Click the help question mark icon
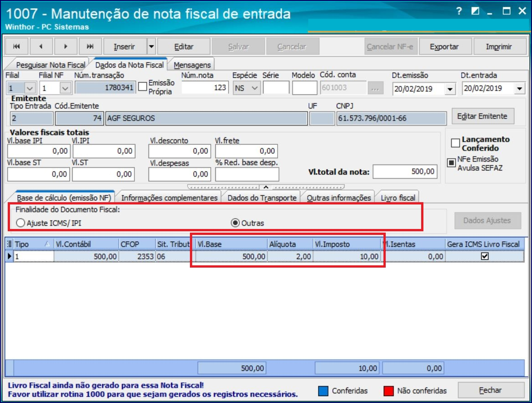 pyautogui.click(x=459, y=11)
